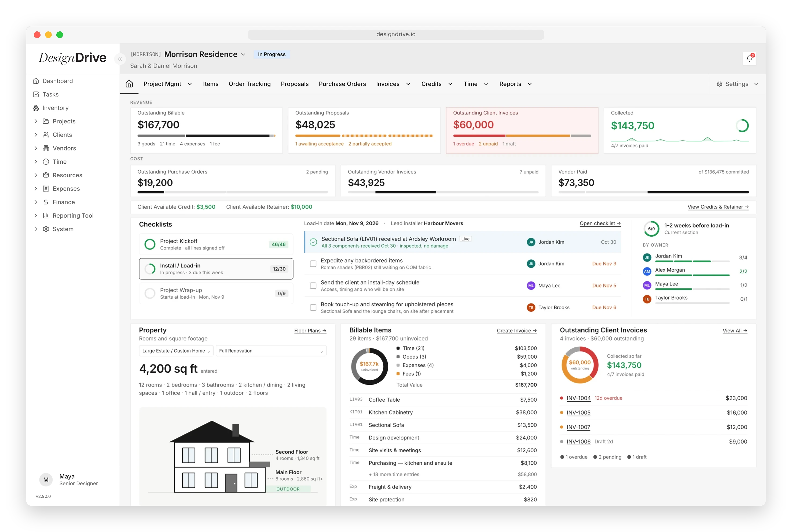Select the Time clock icon in sidebar

tap(46, 162)
